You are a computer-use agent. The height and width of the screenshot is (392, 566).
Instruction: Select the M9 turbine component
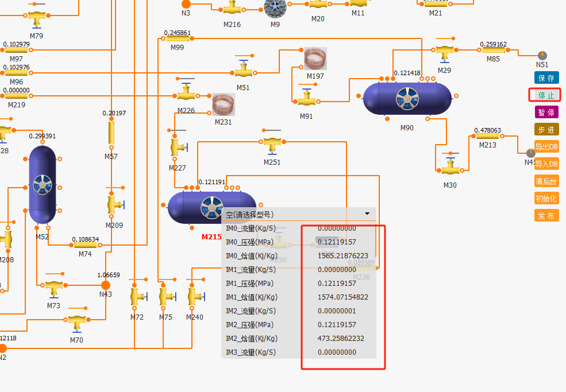pyautogui.click(x=275, y=9)
